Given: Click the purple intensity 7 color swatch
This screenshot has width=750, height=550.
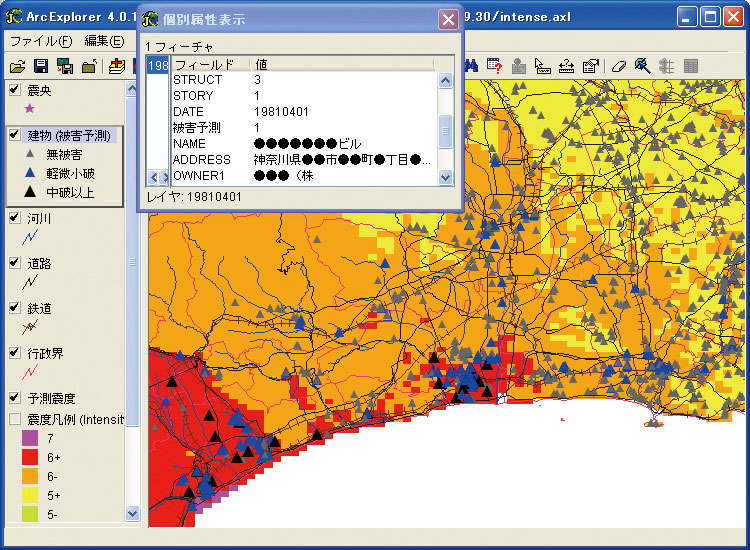Looking at the screenshot, I should pyautogui.click(x=29, y=438).
